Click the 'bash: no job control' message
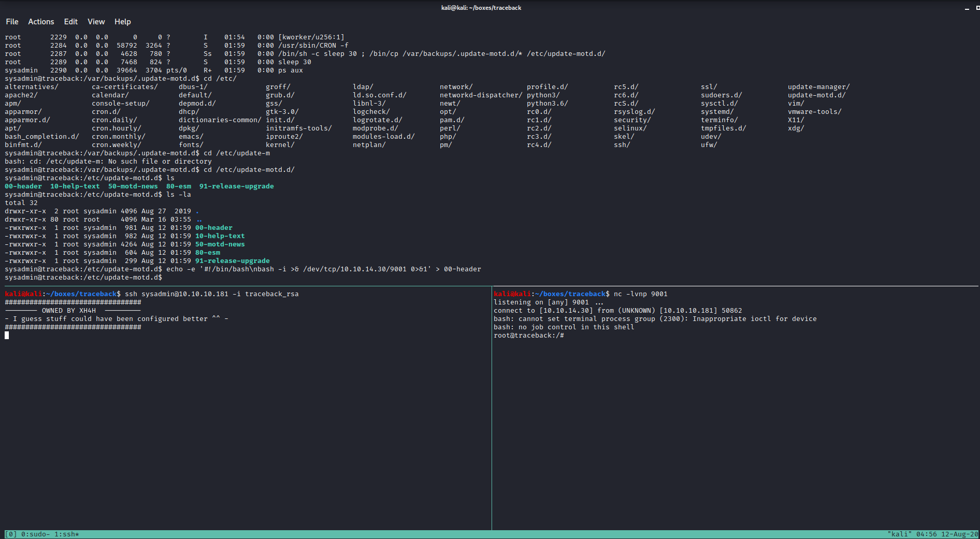 coord(564,327)
